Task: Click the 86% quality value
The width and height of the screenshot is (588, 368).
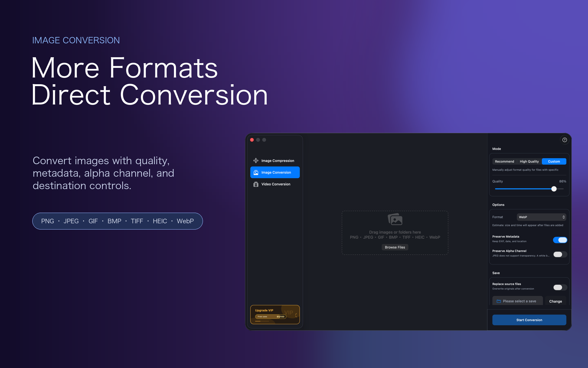Action: (562, 181)
